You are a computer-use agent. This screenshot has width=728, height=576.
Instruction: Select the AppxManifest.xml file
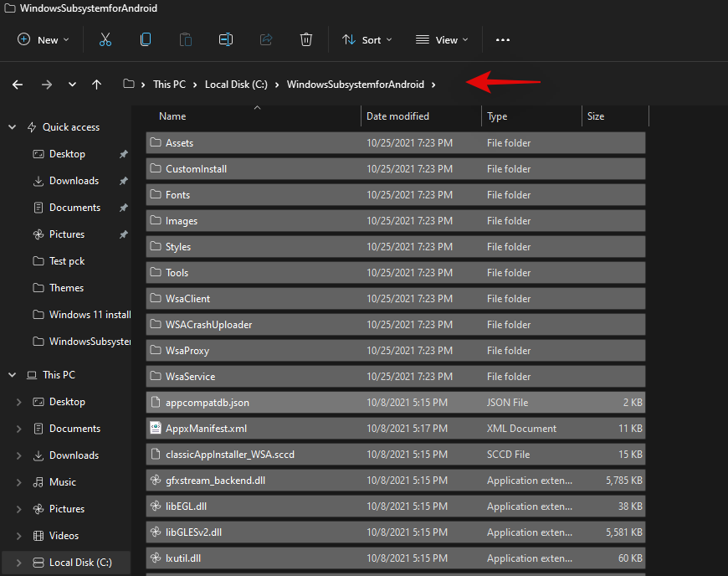[206, 429]
